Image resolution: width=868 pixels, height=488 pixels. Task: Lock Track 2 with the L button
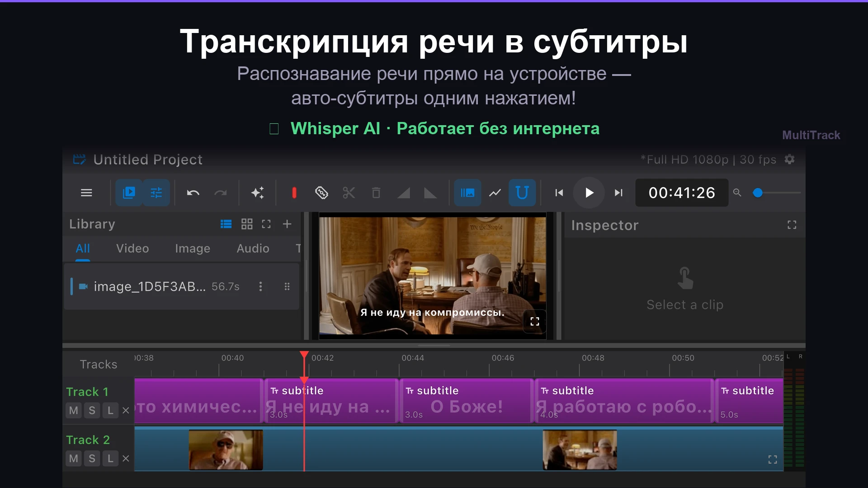pos(110,459)
